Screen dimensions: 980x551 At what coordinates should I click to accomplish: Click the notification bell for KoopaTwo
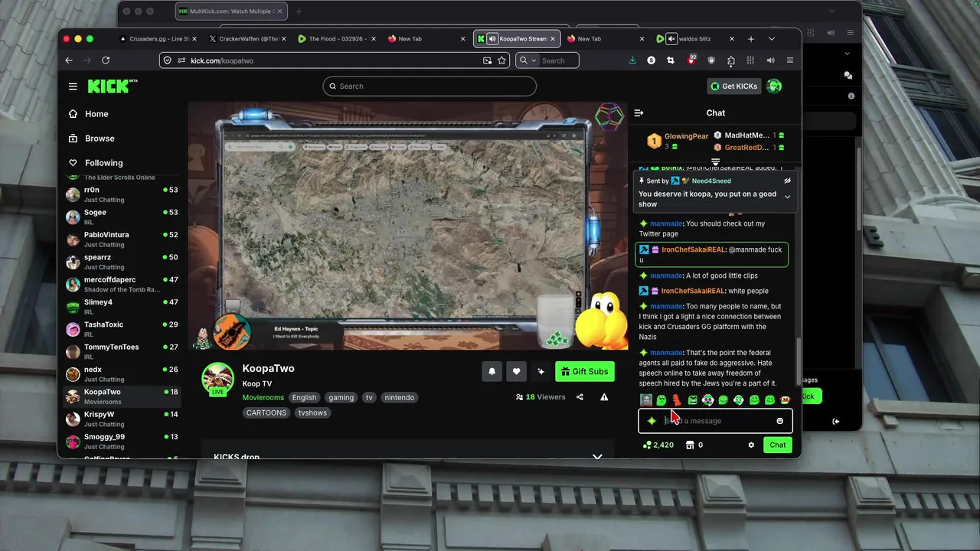[x=492, y=372]
